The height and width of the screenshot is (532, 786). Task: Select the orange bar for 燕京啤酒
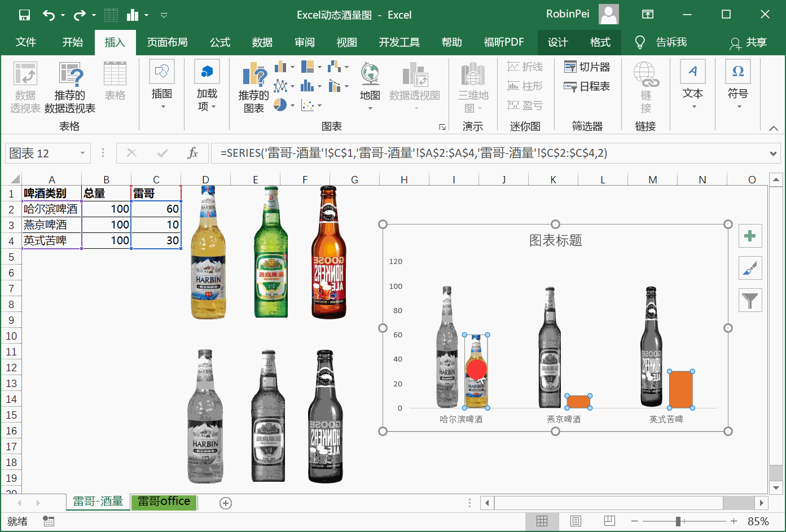[x=578, y=402]
